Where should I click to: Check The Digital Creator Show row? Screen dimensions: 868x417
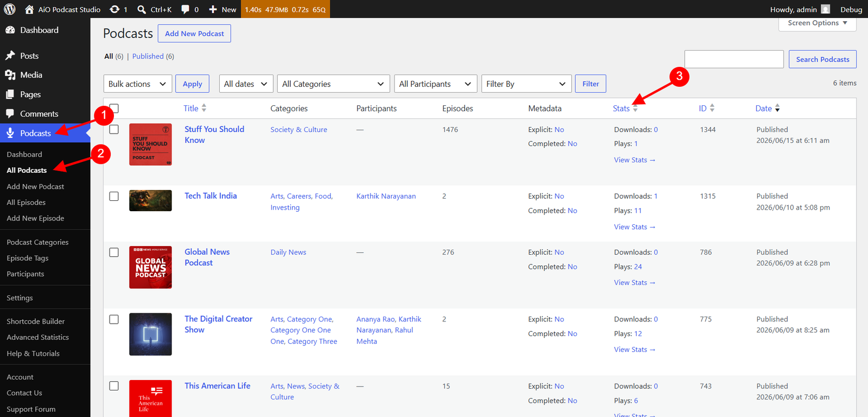[x=114, y=319]
